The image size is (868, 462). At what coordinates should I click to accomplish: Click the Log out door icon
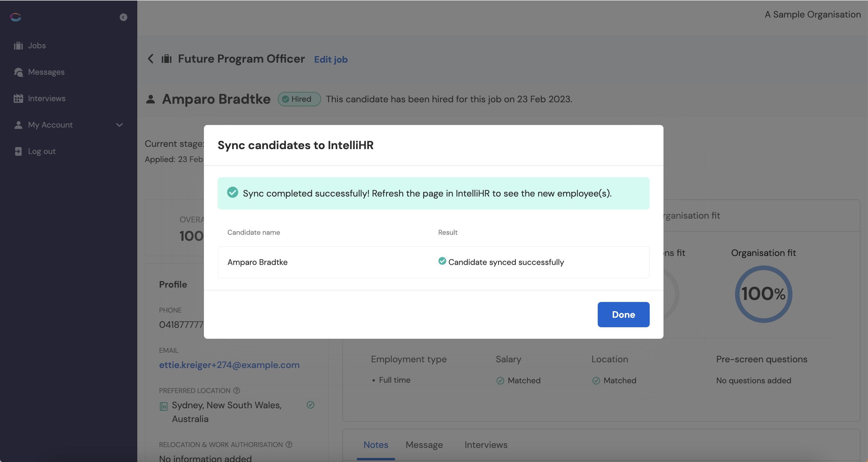click(x=18, y=151)
